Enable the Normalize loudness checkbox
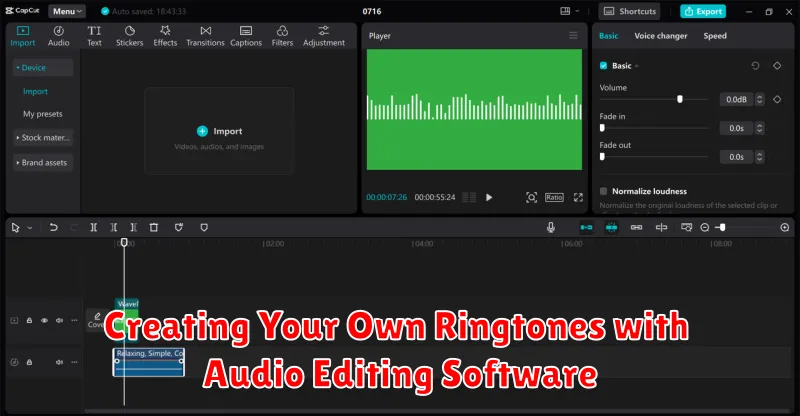 [603, 191]
